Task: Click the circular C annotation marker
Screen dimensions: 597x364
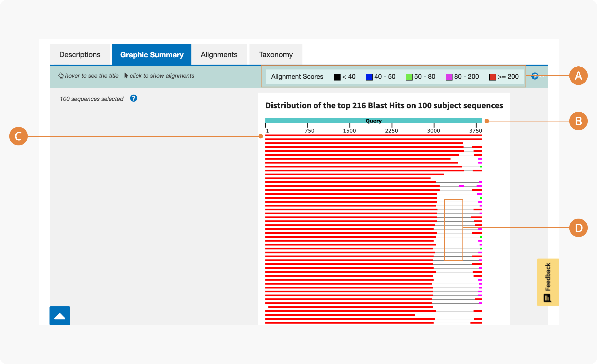Action: pos(18,136)
